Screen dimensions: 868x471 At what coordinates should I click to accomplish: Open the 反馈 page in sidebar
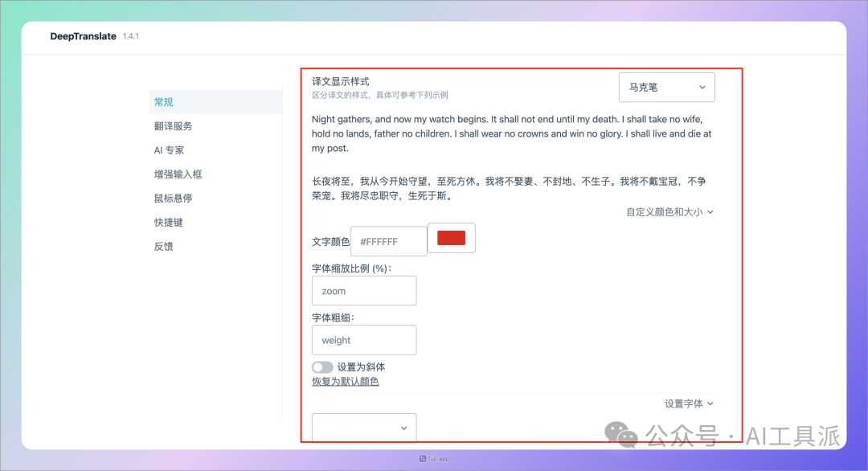(x=163, y=246)
